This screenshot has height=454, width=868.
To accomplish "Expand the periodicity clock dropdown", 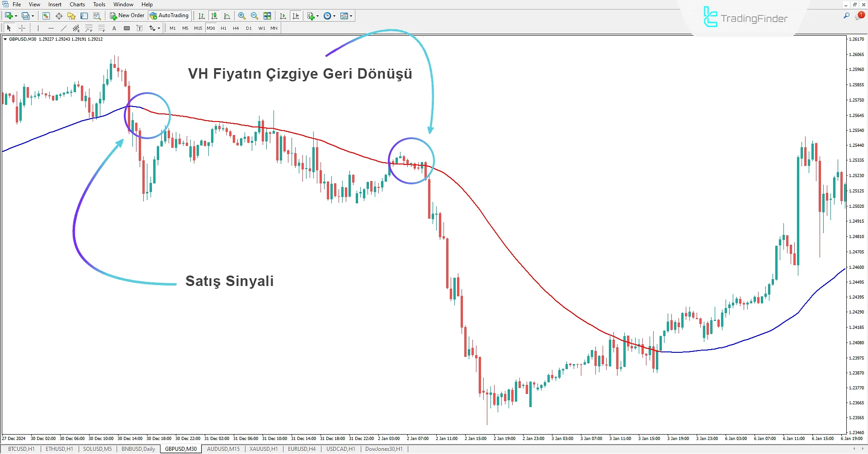I will pyautogui.click(x=334, y=16).
